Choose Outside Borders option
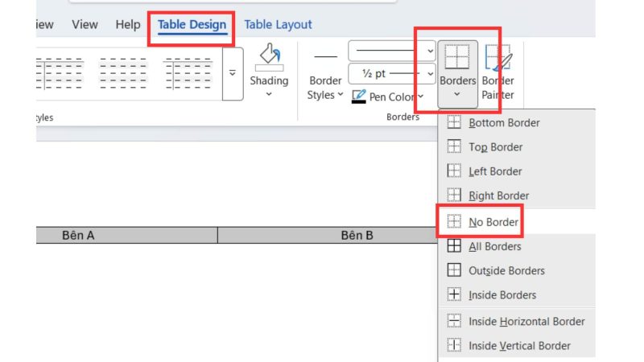 (517, 270)
